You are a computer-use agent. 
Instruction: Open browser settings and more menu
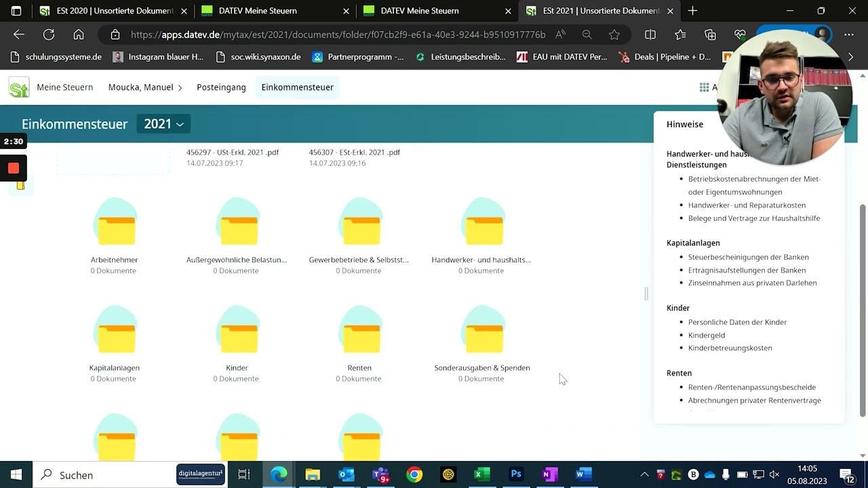pos(849,35)
